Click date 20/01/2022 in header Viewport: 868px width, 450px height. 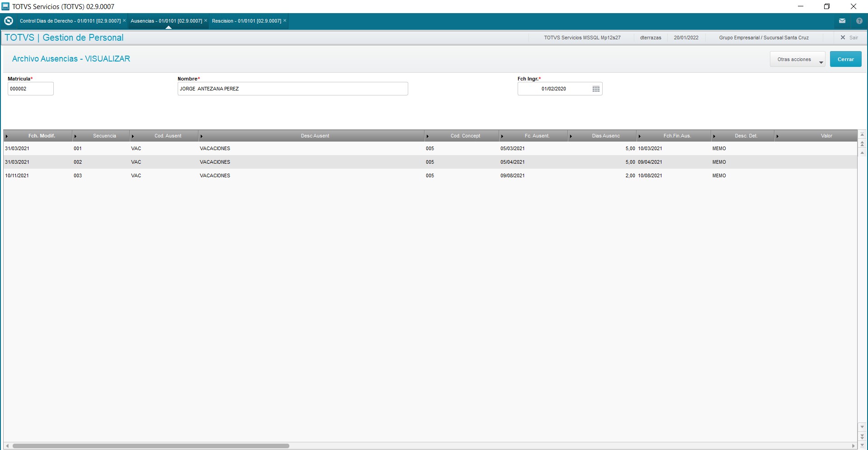coord(686,38)
